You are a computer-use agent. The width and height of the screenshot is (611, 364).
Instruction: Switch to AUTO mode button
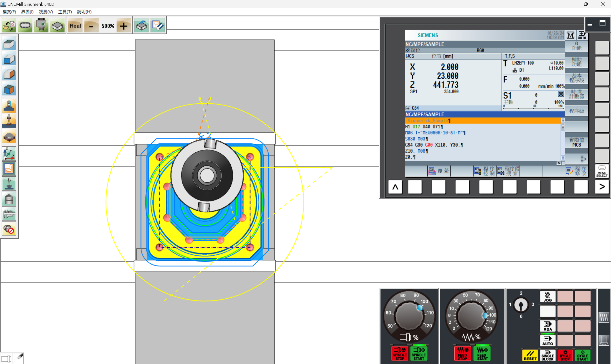click(x=547, y=341)
